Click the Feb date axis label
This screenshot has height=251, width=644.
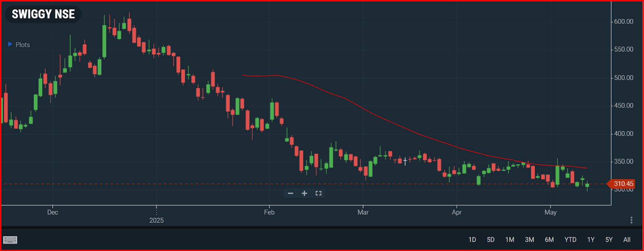(269, 212)
